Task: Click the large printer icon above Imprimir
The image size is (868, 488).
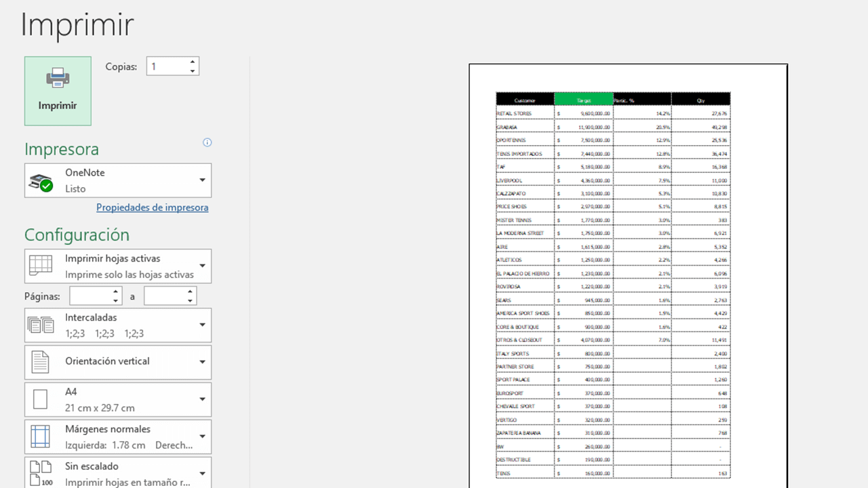Action: point(58,78)
